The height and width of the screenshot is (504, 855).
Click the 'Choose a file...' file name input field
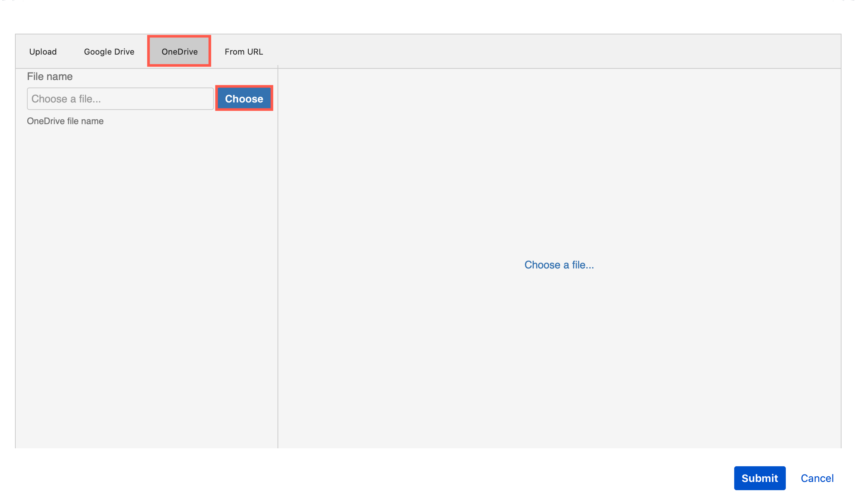click(120, 98)
